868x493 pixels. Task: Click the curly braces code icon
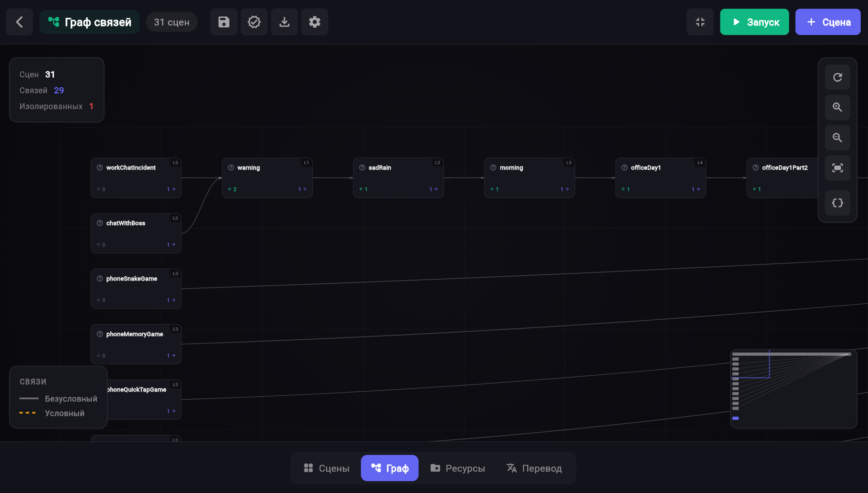pyautogui.click(x=838, y=203)
